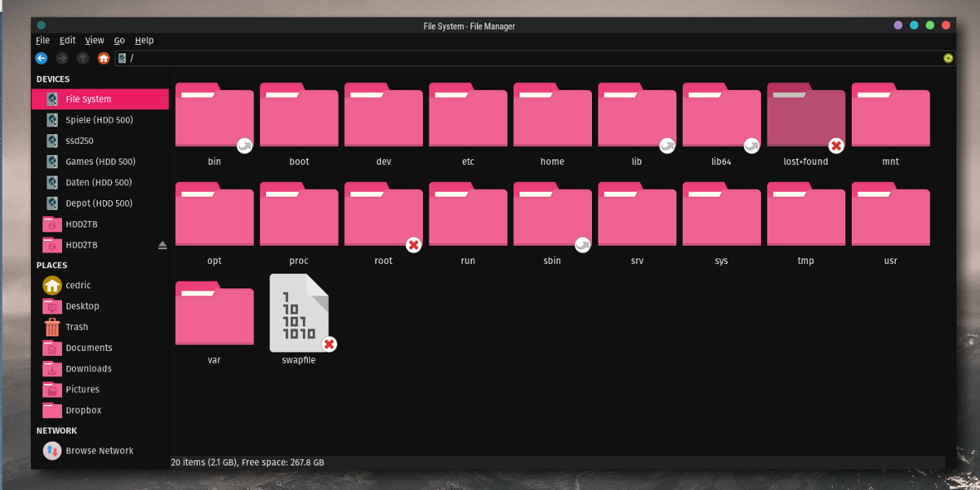Viewport: 980px width, 490px height.
Task: Open Desktop in the Places sidebar
Action: coord(100,306)
